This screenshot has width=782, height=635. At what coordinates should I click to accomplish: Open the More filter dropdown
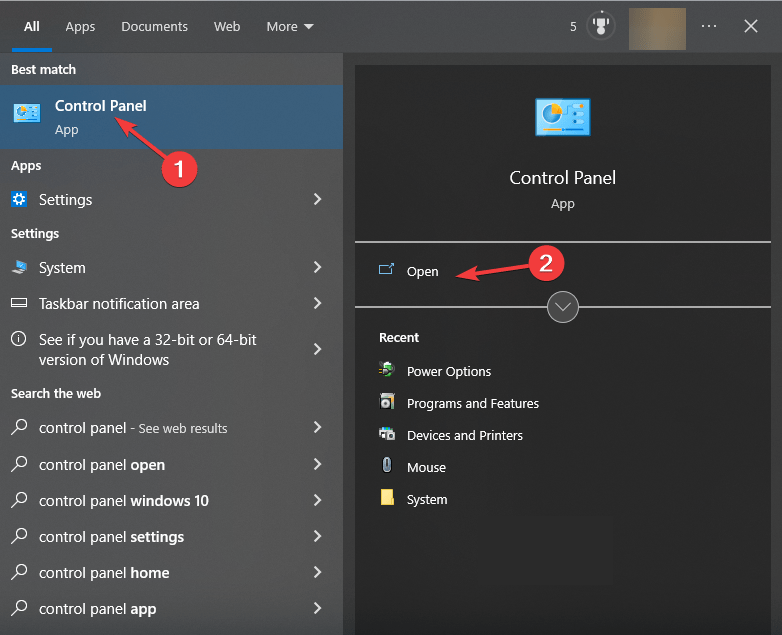point(290,26)
